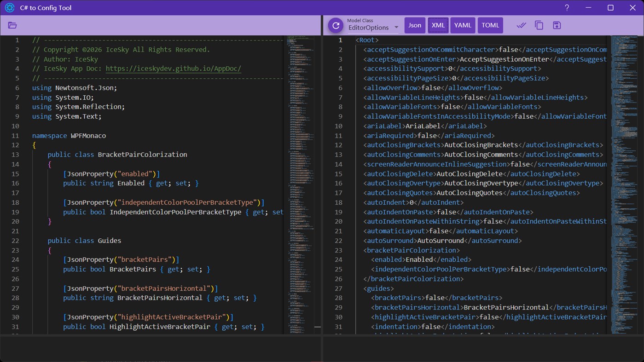The width and height of the screenshot is (644, 362).
Task: Click the double-checkmark validate icon
Action: 521,25
